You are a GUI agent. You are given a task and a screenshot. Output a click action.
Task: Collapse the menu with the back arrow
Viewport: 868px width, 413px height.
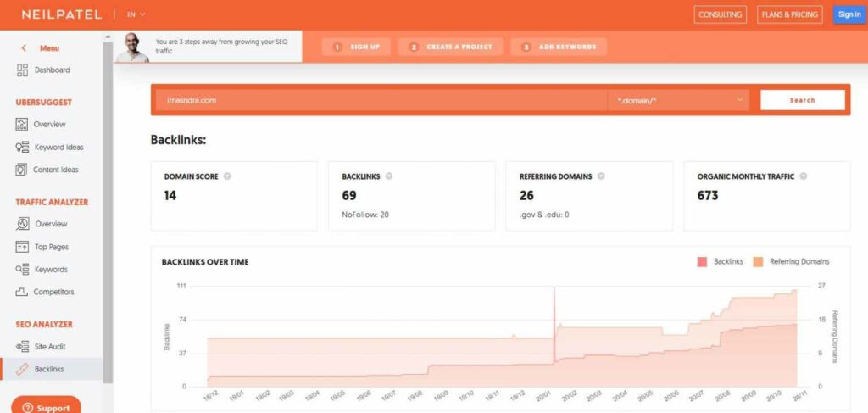(x=24, y=48)
